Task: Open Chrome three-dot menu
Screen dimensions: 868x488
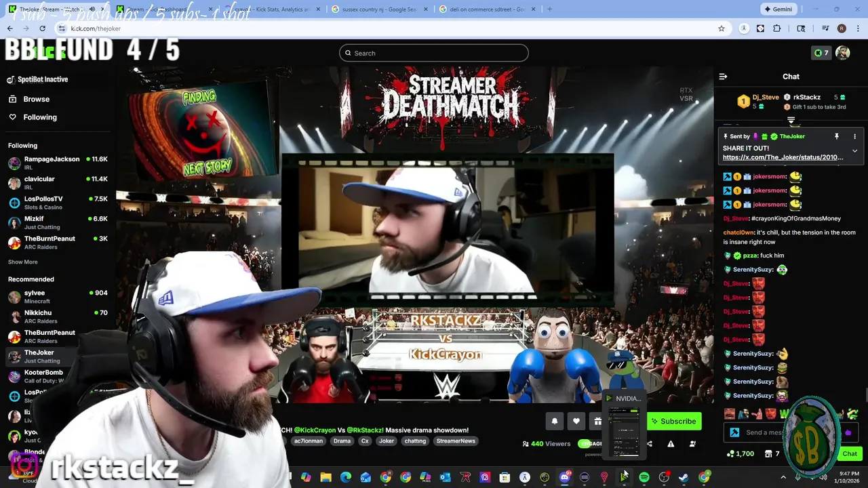Action: (857, 28)
